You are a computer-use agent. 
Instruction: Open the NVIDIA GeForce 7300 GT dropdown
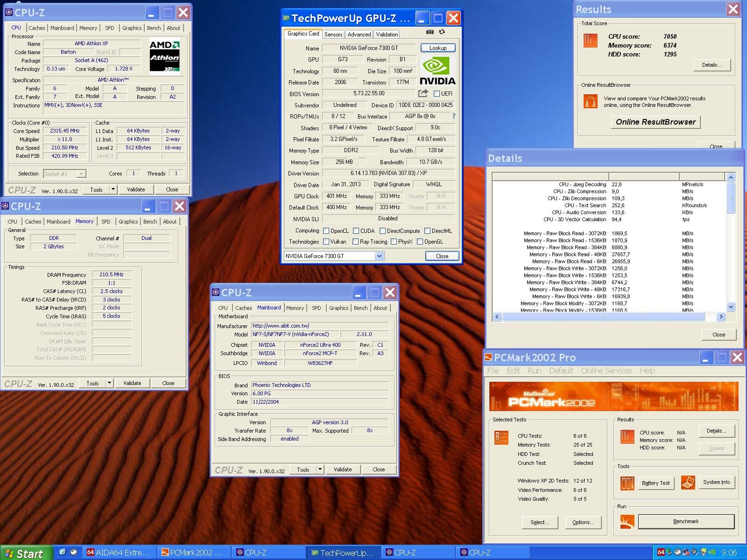click(379, 256)
